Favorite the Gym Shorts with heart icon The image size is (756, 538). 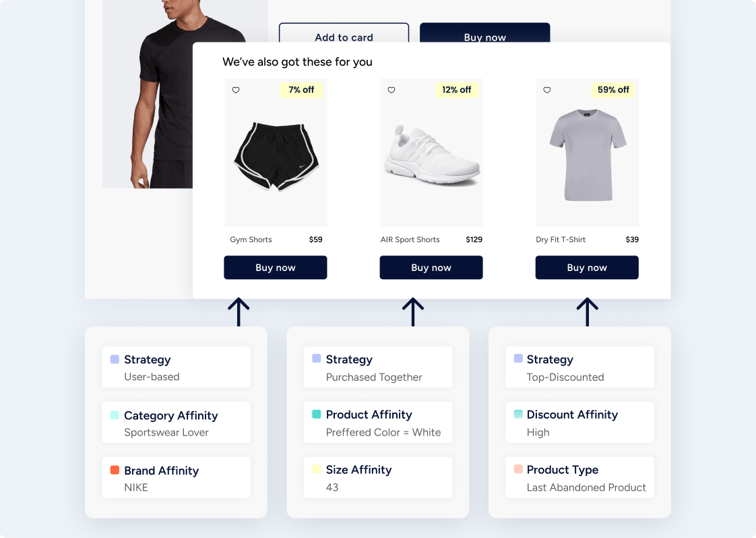click(x=236, y=90)
